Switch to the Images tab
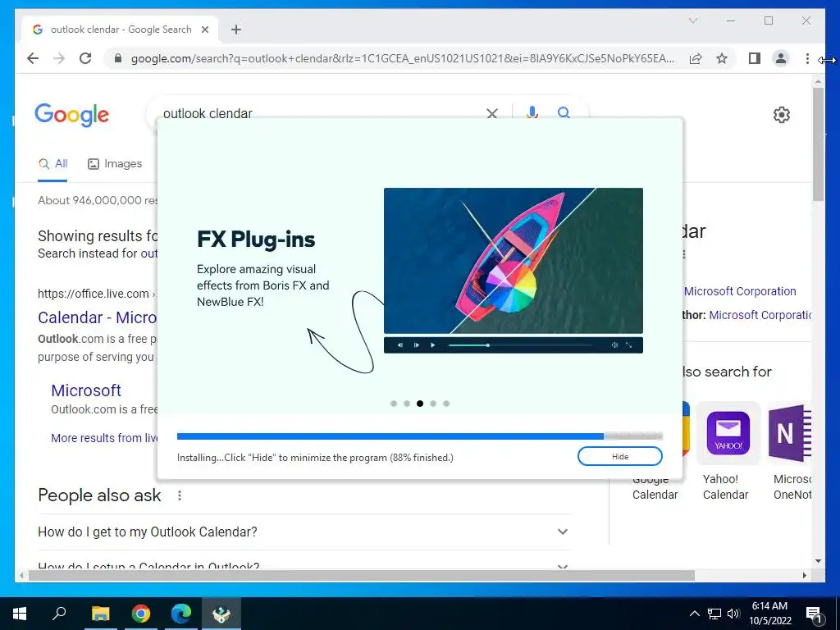The height and width of the screenshot is (630, 840). pos(115,164)
